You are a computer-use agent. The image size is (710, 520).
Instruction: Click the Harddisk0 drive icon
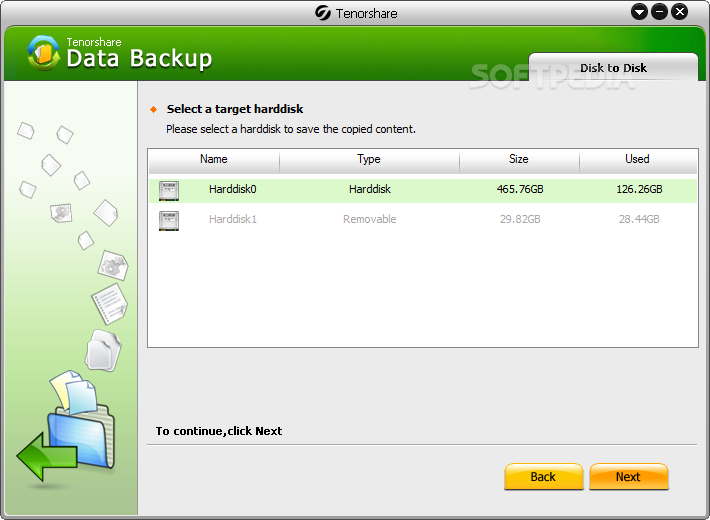click(x=169, y=191)
